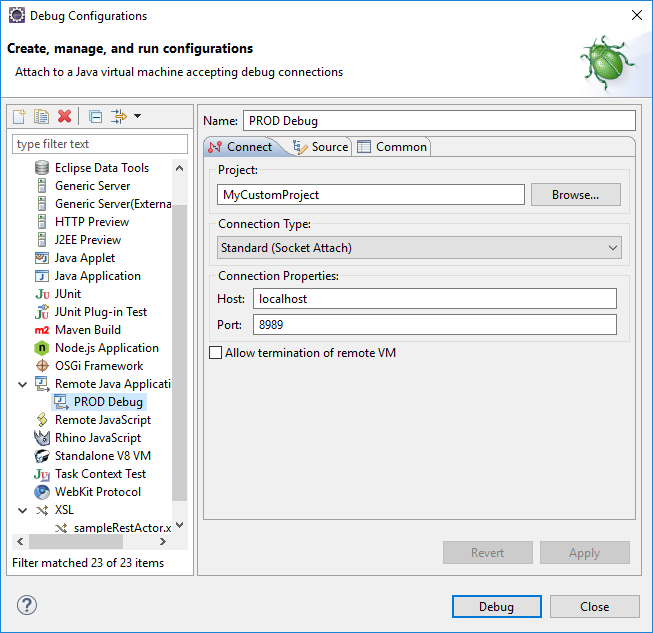Viewport: 653px width, 633px height.
Task: Delete selected launch configuration with red X
Action: tap(65, 117)
